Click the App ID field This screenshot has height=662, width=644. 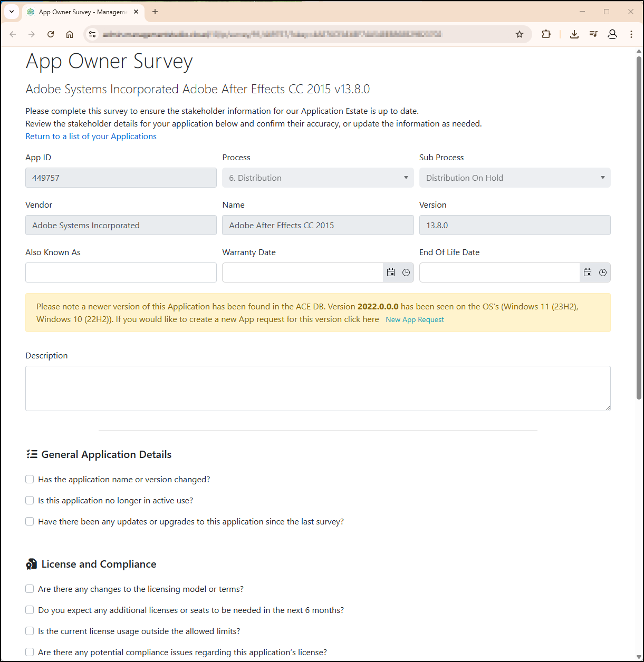tap(121, 178)
